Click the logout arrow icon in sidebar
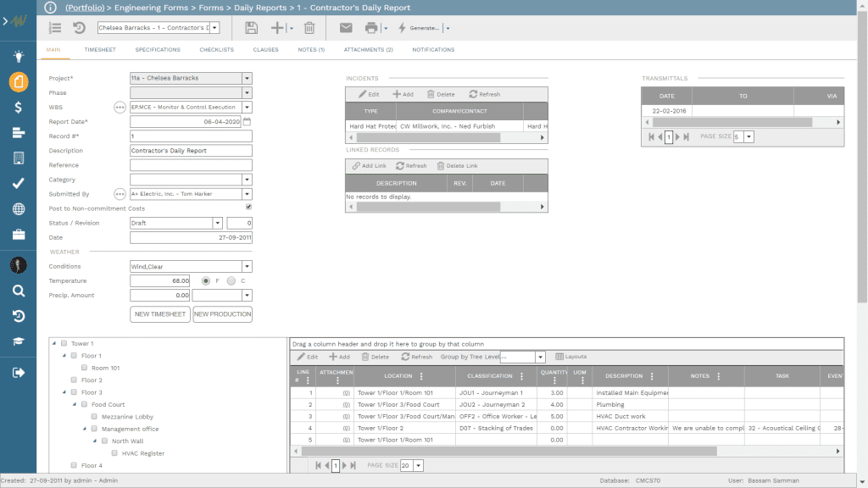 pos(19,373)
